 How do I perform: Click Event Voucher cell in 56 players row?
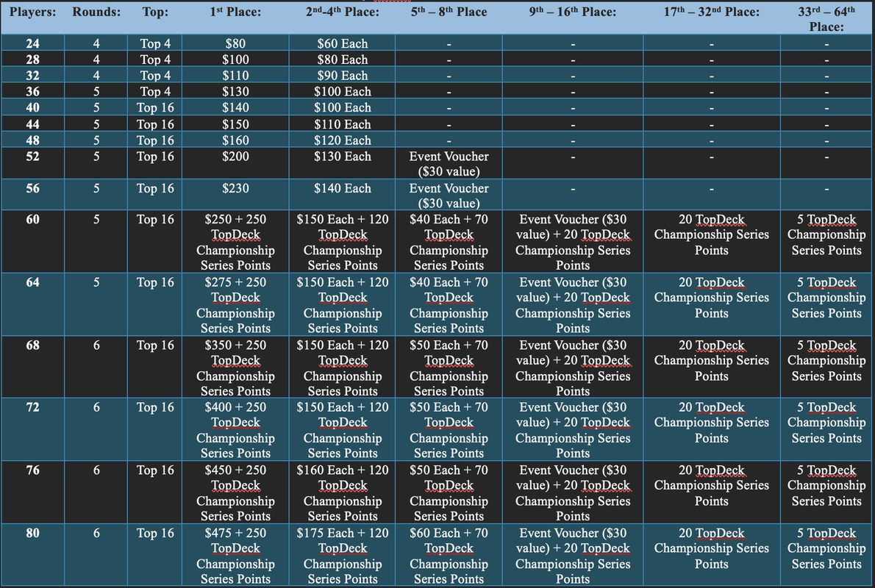(x=449, y=196)
